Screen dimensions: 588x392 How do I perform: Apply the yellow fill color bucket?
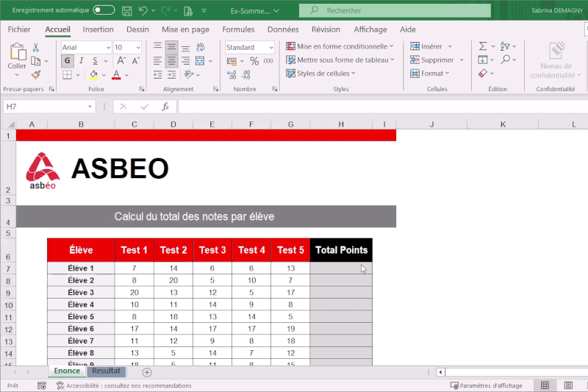93,74
